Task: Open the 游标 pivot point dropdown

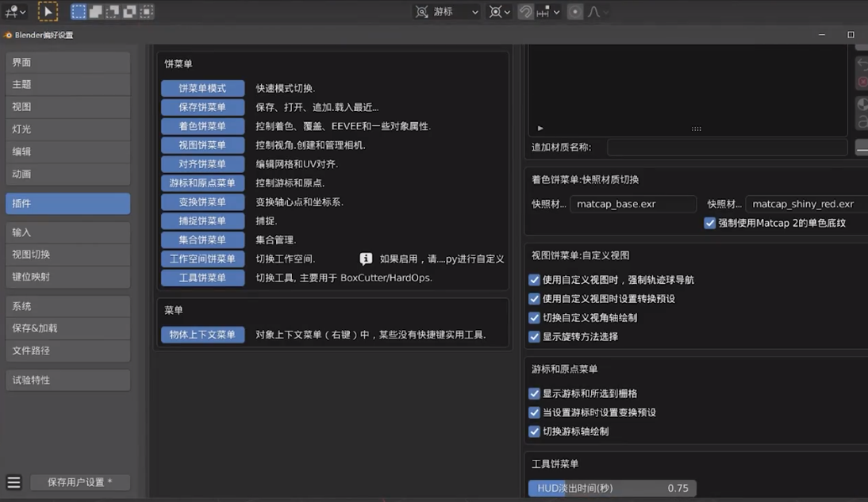Action: coord(447,12)
